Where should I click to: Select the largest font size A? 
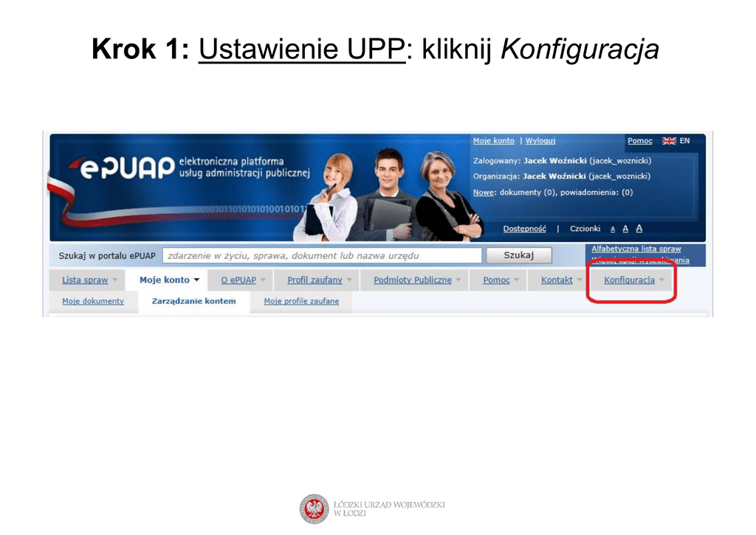639,229
